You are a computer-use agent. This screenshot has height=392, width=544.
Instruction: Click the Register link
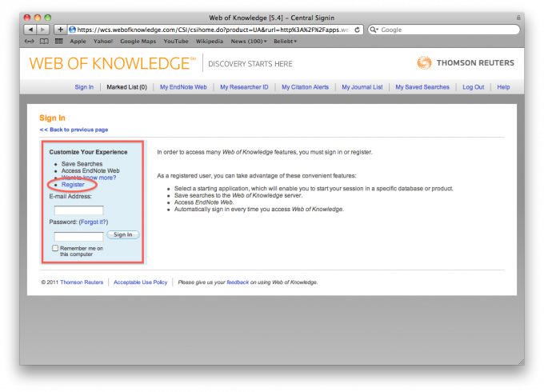(73, 185)
